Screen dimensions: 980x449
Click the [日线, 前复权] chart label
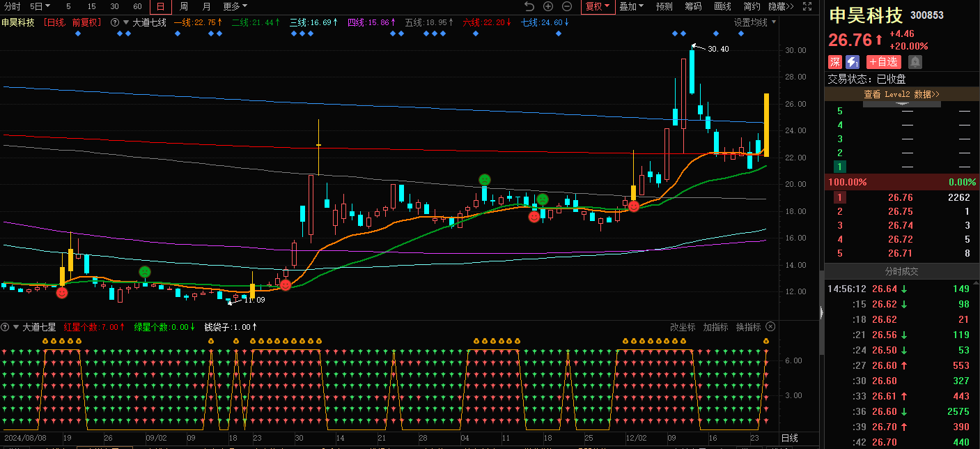point(72,22)
